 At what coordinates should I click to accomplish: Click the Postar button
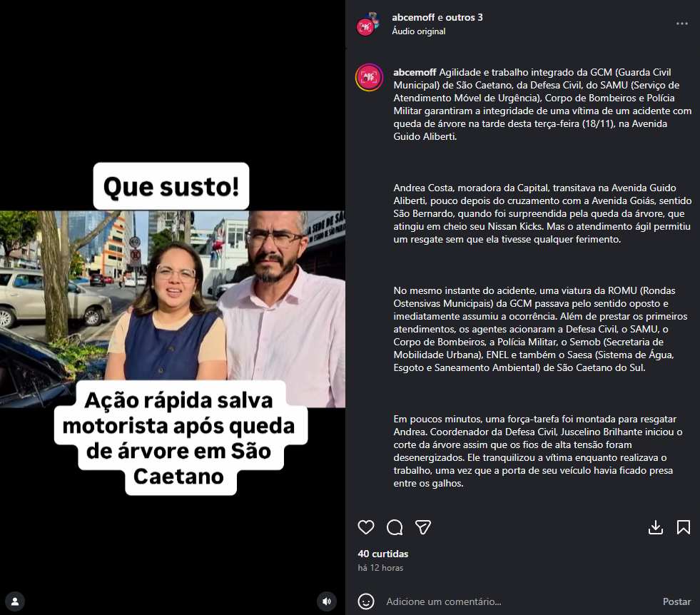coord(676,601)
